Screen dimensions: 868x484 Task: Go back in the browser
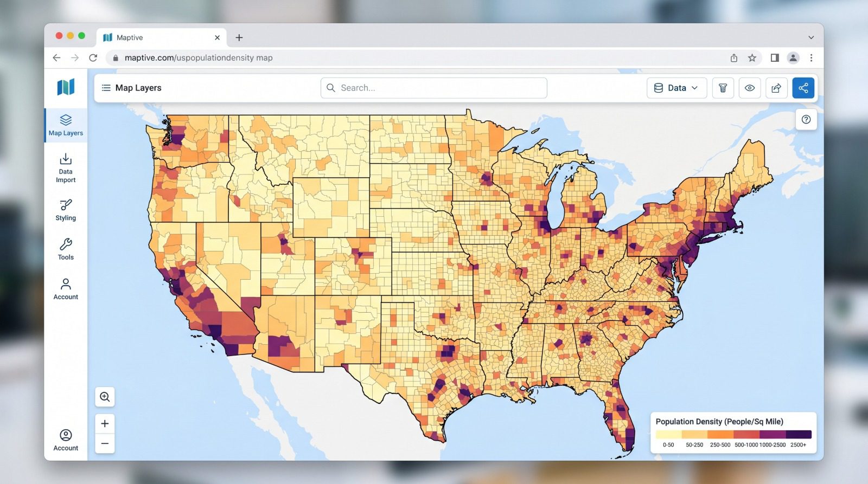56,57
